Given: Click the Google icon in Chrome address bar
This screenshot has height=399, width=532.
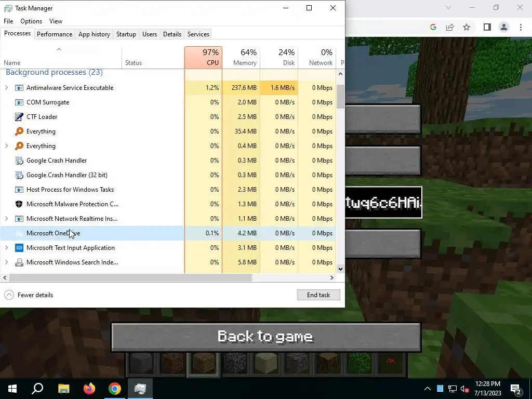Looking at the screenshot, I should 433,27.
